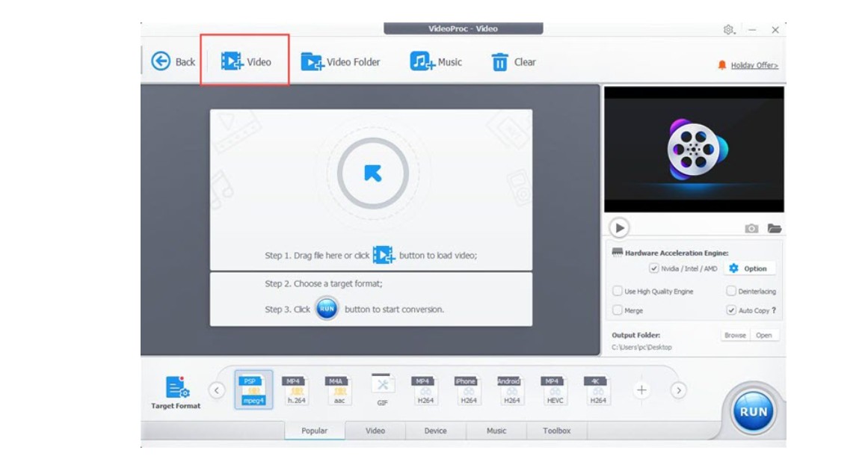
Task: Select the GIF format preset
Action: pos(382,390)
